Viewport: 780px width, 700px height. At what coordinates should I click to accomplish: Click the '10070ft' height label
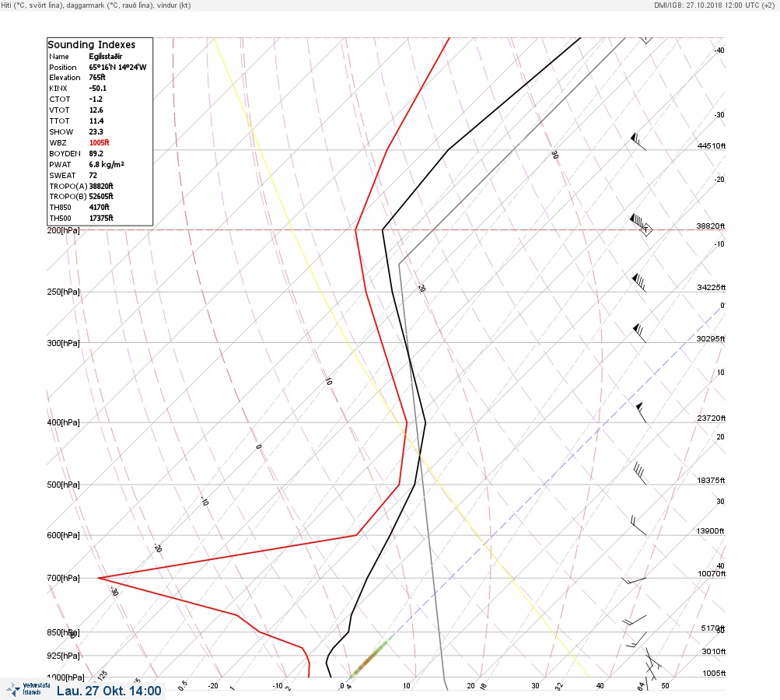pos(712,574)
